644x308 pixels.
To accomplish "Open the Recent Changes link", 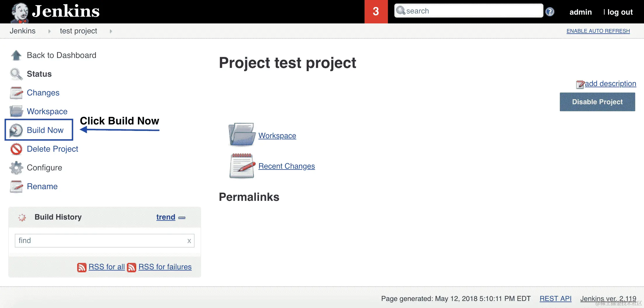I will (286, 166).
